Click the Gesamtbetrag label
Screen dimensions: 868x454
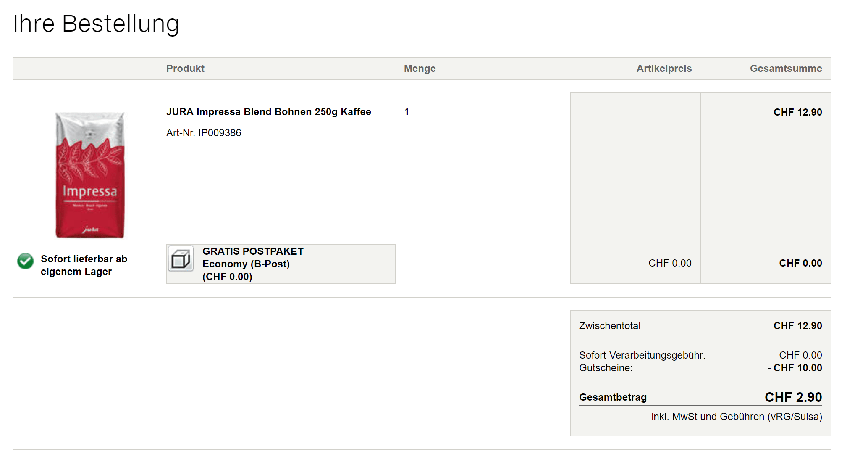pyautogui.click(x=613, y=397)
